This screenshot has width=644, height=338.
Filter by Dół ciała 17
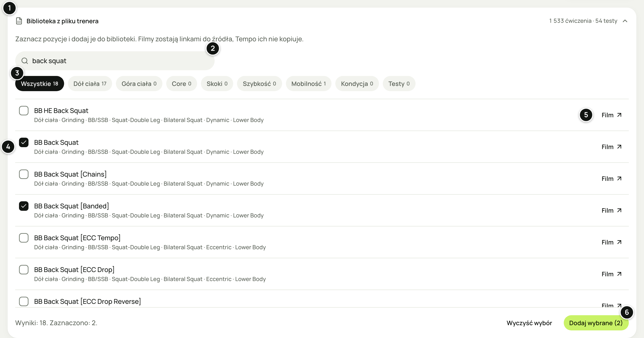[90, 84]
